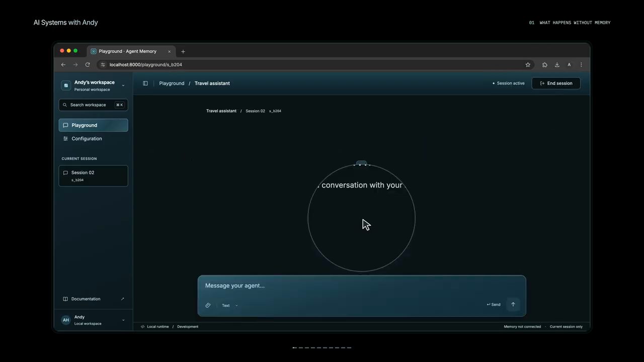Reload the page using the refresh icon
The image size is (644, 362).
(88, 65)
